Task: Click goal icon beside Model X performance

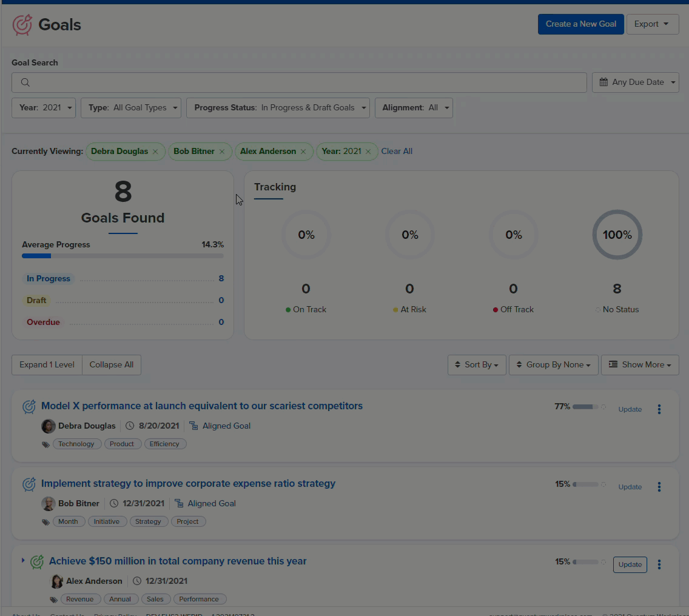Action: tap(29, 406)
